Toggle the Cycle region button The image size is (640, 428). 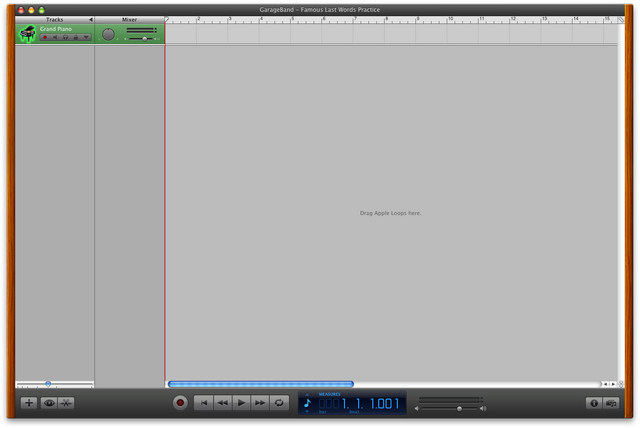coord(279,403)
